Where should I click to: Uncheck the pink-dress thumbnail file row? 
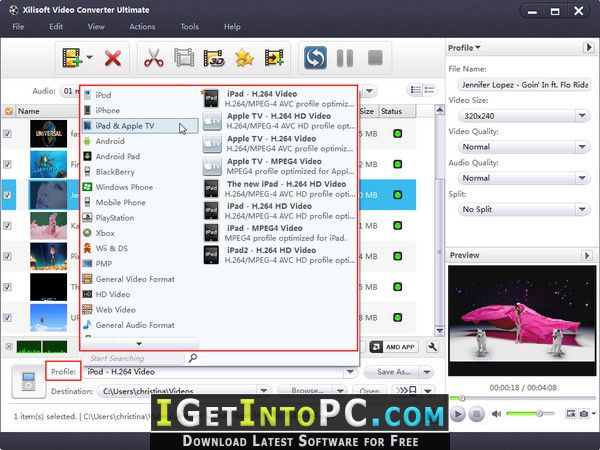[x=7, y=225]
